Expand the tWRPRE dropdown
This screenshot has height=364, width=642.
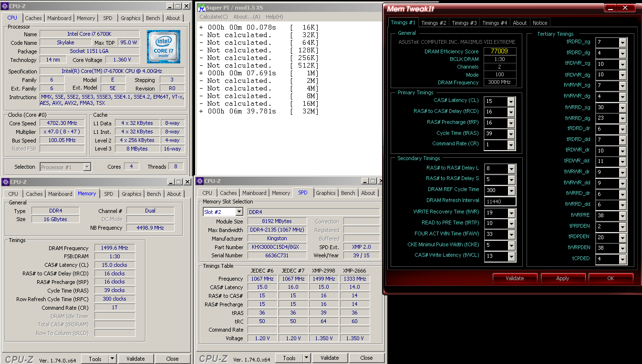(622, 215)
